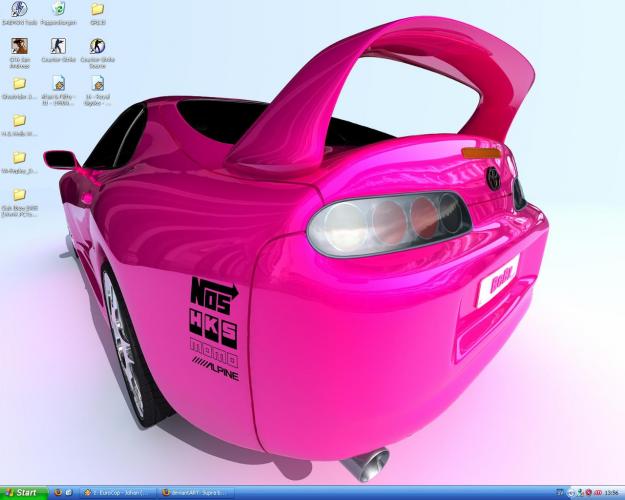Open the Ghostrider folder
625x500 pixels.
(19, 85)
